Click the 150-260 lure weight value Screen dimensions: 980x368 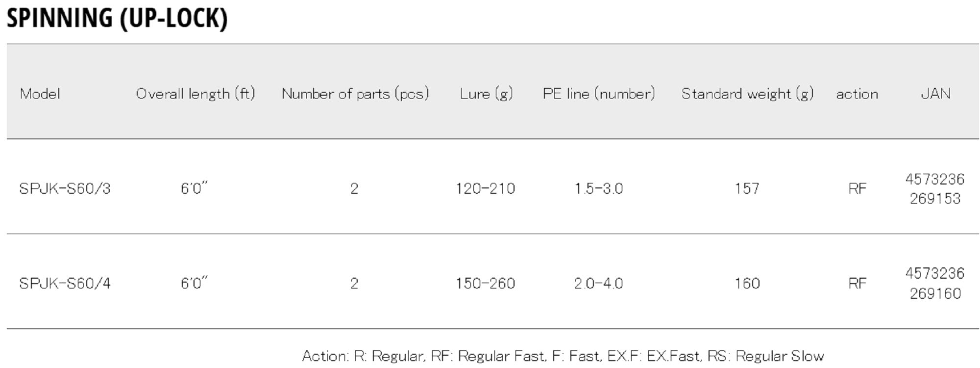485,283
